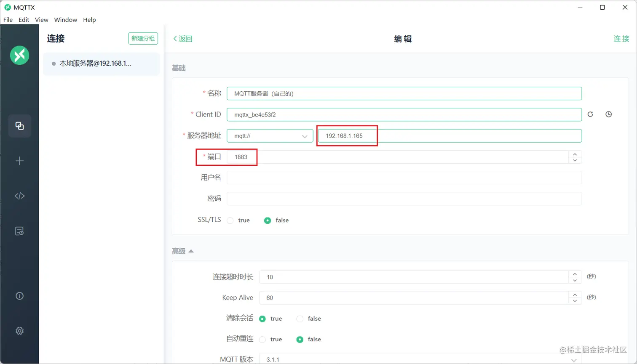Click the MQTTX logo in sidebar
The image size is (637, 364).
(x=19, y=55)
